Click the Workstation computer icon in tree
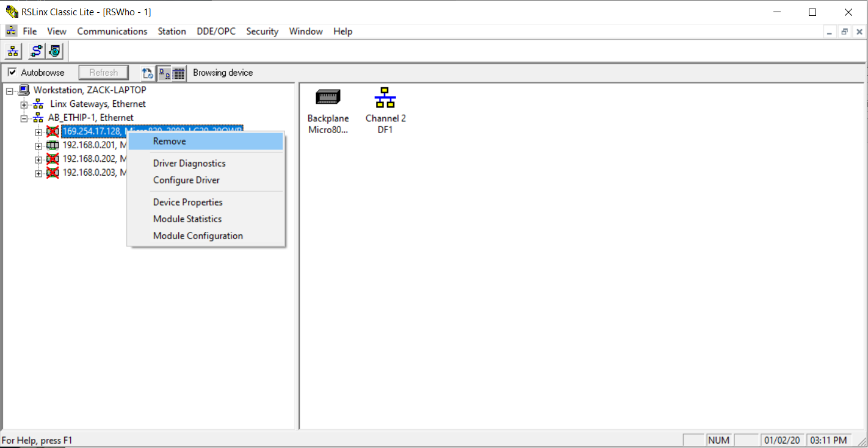This screenshot has width=868, height=448. point(24,90)
